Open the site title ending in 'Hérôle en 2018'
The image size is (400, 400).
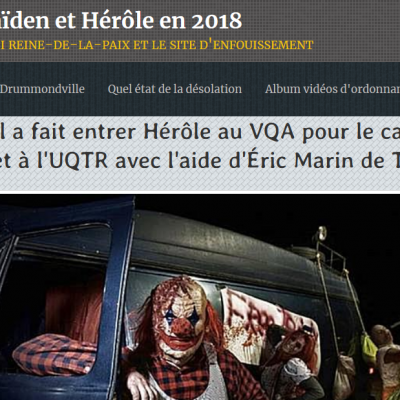click(121, 19)
